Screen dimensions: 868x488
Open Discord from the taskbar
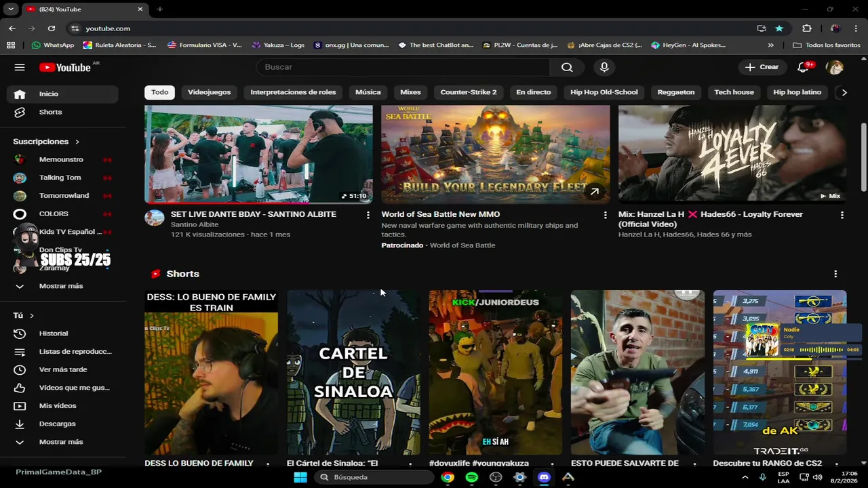(x=544, y=477)
